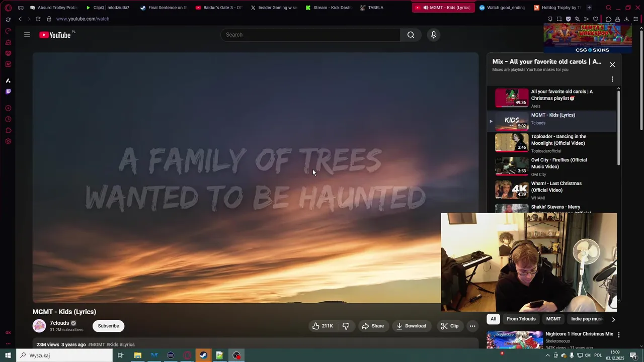Switch to Watch good_ending tab
The image size is (644, 362).
pyautogui.click(x=502, y=8)
